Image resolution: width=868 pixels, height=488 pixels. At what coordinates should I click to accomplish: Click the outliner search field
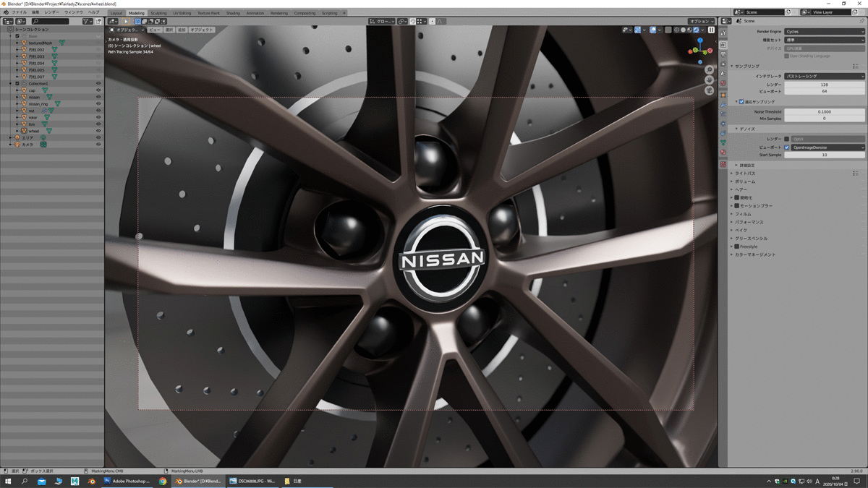[x=51, y=22]
